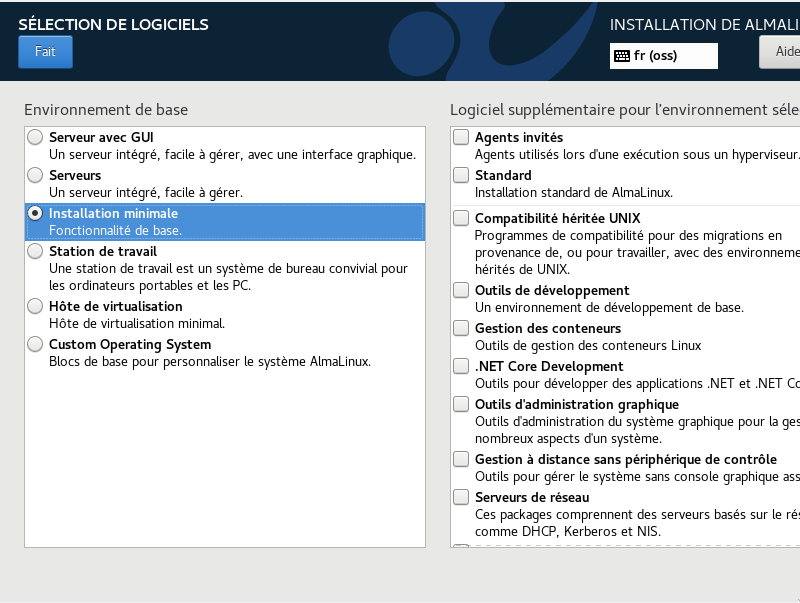Tick the Standard add-on checkbox
The width and height of the screenshot is (800, 603).
tap(461, 175)
